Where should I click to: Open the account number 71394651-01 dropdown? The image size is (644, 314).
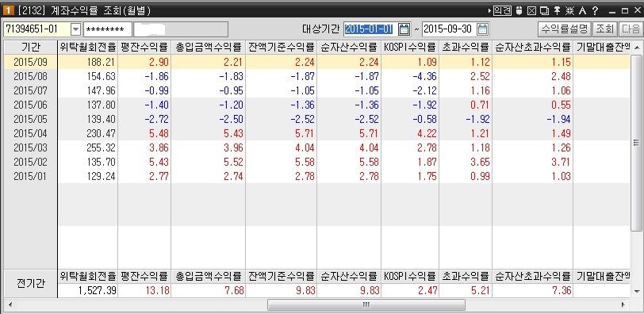coord(76,29)
